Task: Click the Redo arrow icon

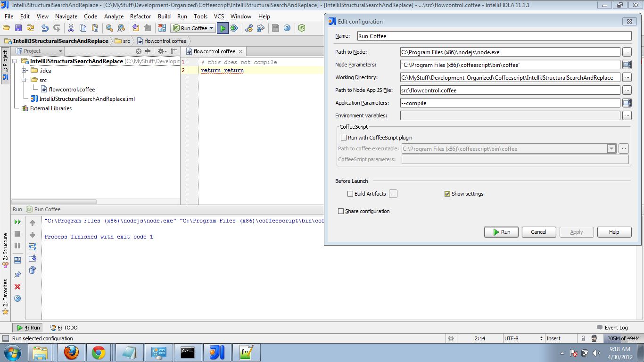Action: 57,28
